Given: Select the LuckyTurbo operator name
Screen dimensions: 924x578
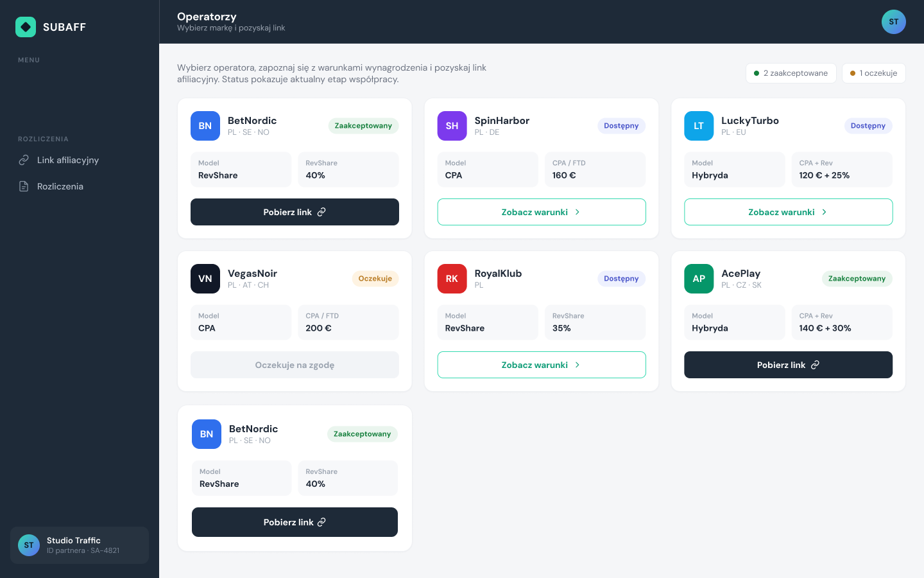Looking at the screenshot, I should tap(750, 121).
